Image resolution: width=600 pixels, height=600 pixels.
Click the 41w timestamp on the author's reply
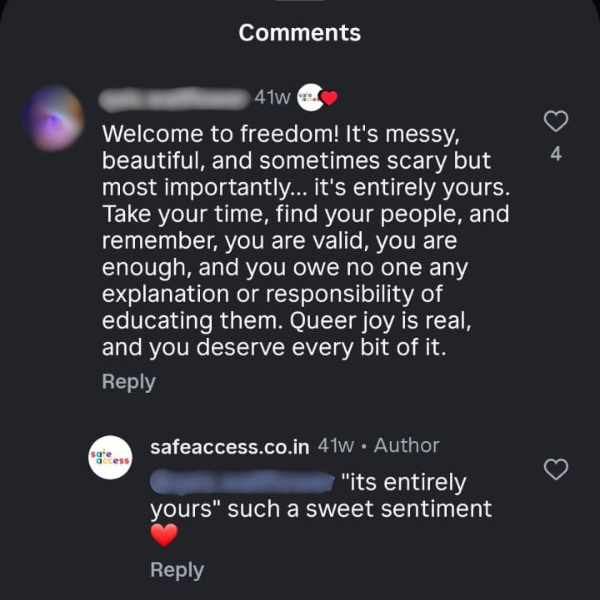335,446
